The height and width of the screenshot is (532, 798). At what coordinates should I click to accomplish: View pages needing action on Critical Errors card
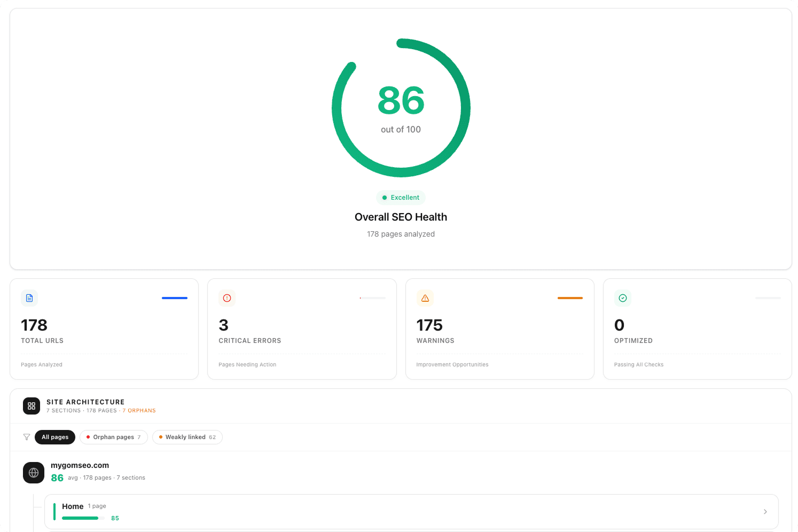pyautogui.click(x=302, y=329)
